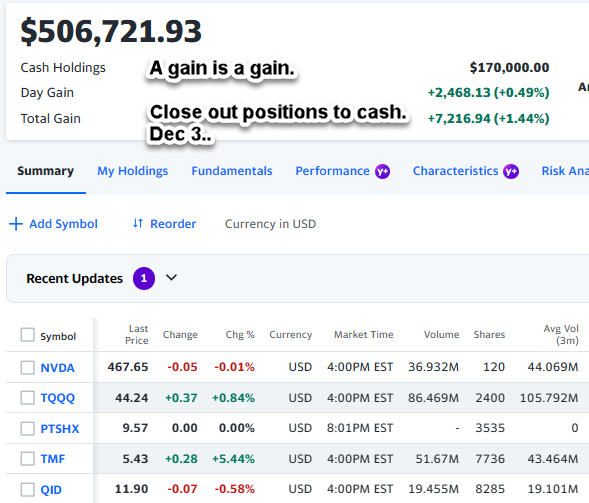Click QID change percent -0.58%
The image size is (589, 503).
[x=234, y=489]
